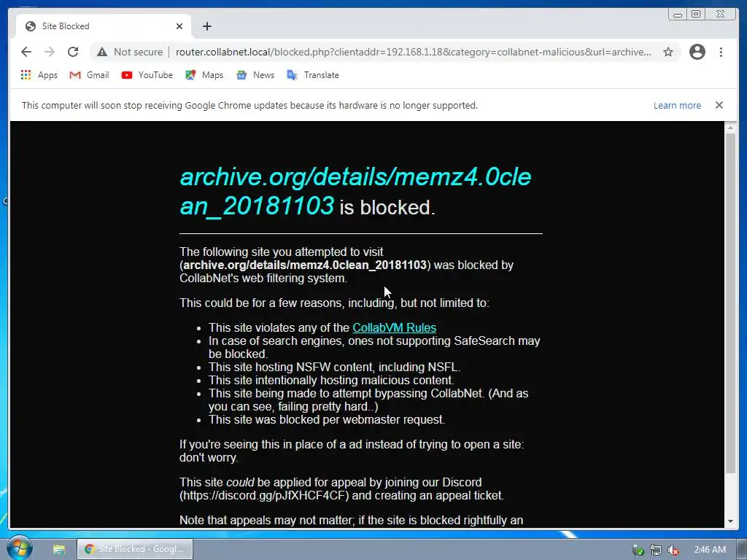The width and height of the screenshot is (747, 560).
Task: Open the Windows Start menu
Action: (x=18, y=548)
